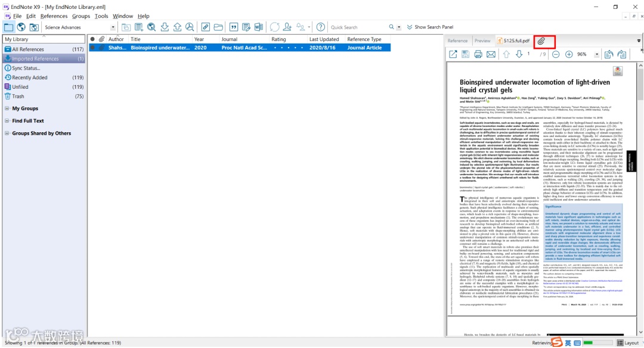Click the Activity Feed bell-person icon
644x348 pixels.
tap(301, 27)
